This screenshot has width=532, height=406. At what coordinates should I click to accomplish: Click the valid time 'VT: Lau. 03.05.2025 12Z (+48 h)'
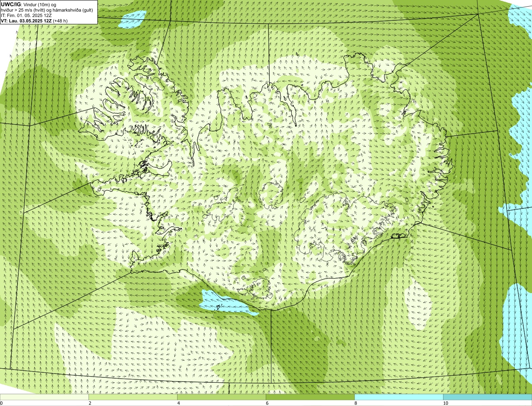coord(34,21)
